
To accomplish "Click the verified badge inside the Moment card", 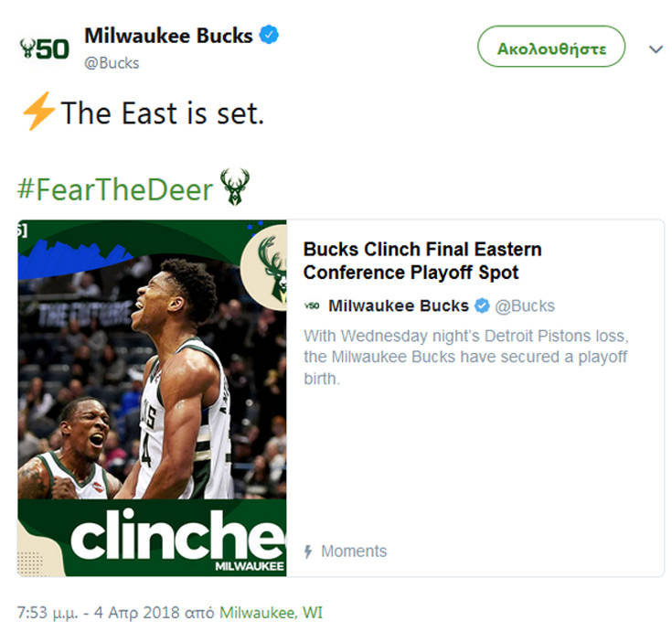I will pyautogui.click(x=482, y=305).
